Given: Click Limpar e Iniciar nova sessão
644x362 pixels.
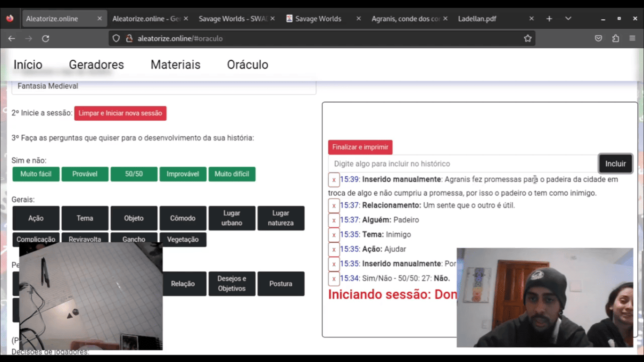Looking at the screenshot, I should point(120,113).
